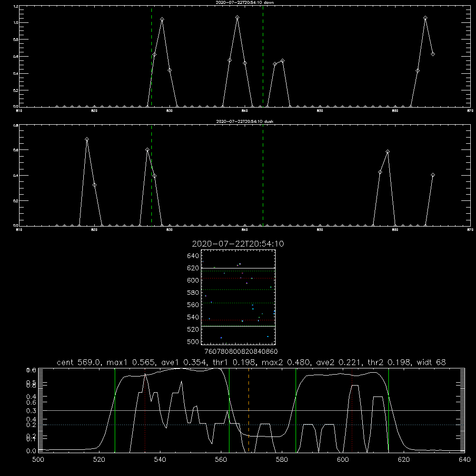Click the scatter plot x-axis labels '760780800820840860'

(241, 351)
